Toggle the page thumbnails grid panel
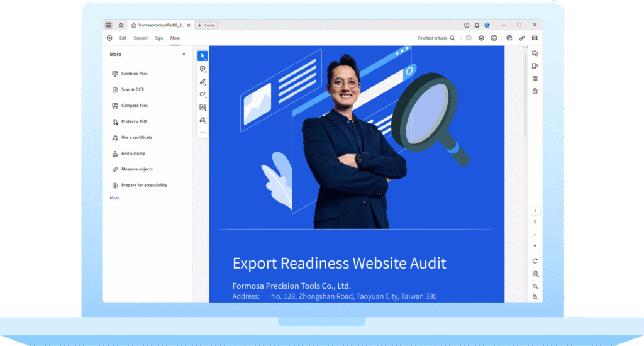 point(535,79)
